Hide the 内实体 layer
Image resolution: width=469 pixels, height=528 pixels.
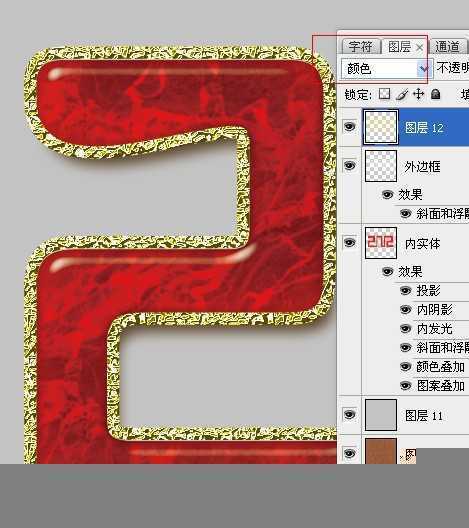tap(349, 242)
